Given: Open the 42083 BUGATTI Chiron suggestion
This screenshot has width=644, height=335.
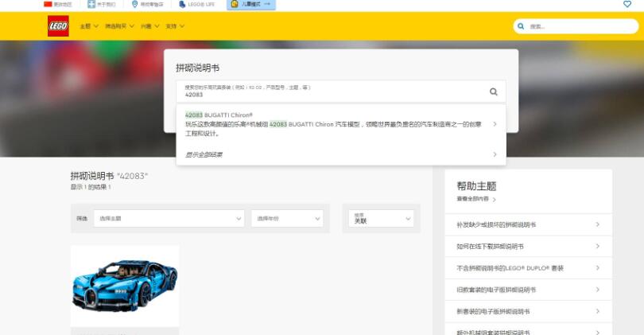Looking at the screenshot, I should (x=341, y=123).
